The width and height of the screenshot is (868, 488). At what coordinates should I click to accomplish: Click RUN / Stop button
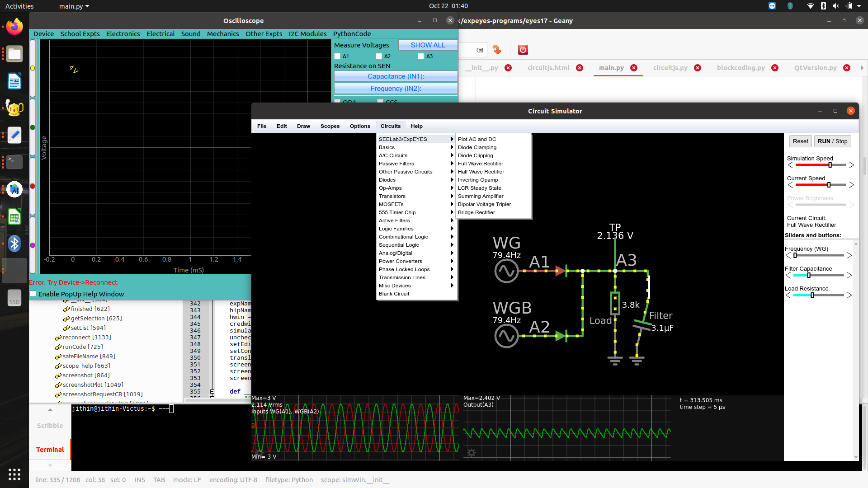[832, 141]
